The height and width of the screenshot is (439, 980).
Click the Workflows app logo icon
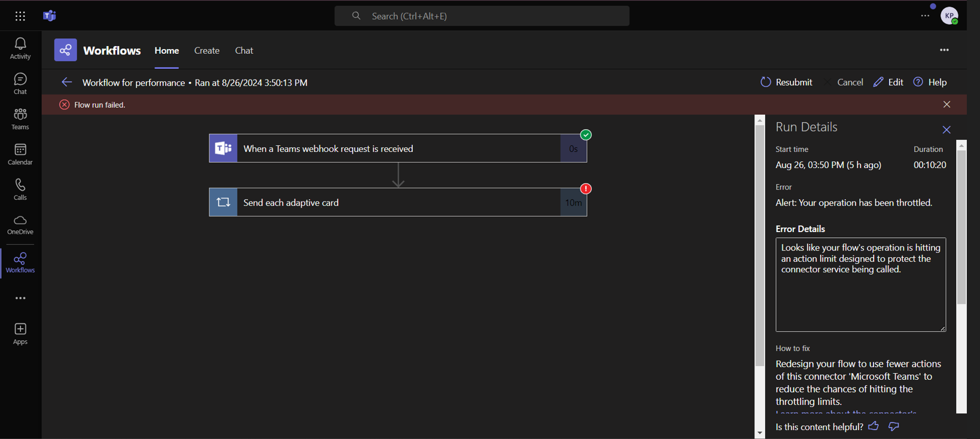coord(66,50)
